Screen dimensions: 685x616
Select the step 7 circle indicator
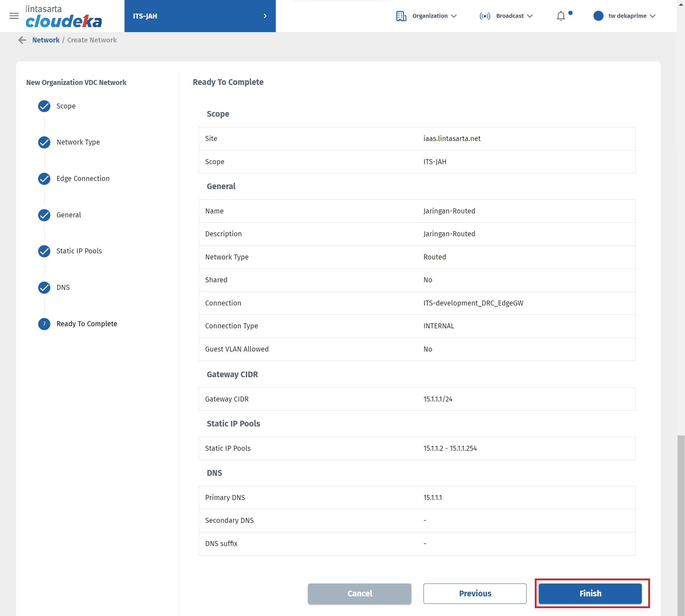44,324
